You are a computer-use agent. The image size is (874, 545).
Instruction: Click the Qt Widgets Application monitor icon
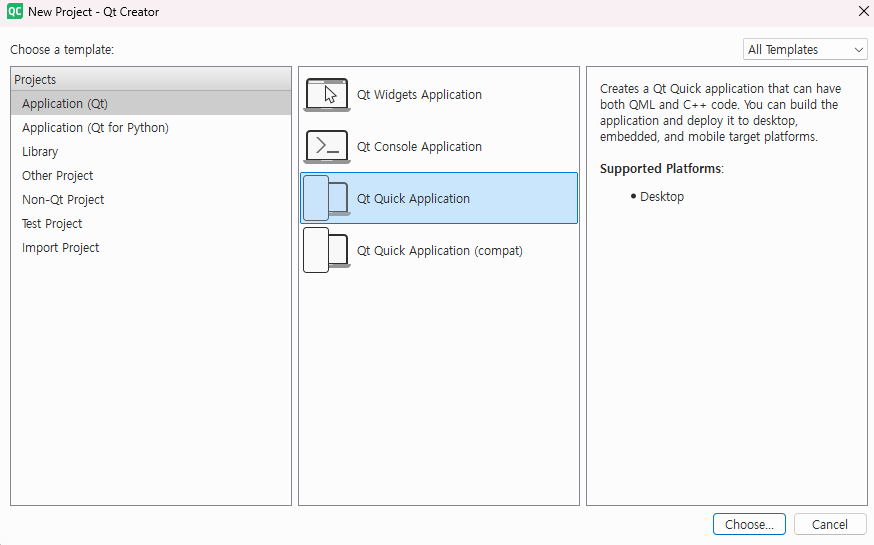click(x=327, y=95)
